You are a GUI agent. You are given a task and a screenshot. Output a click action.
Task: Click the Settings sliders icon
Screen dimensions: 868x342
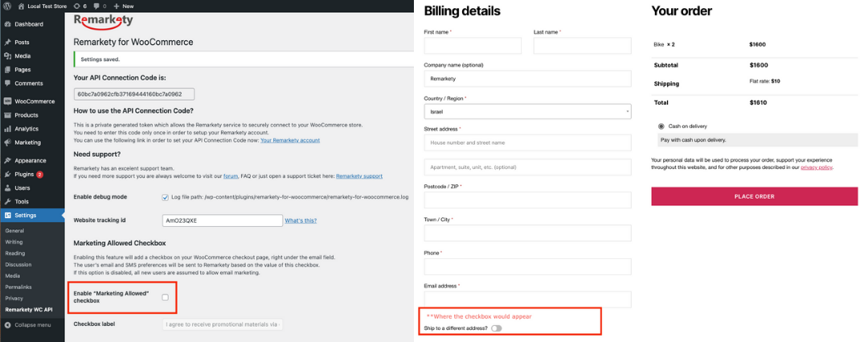7,215
